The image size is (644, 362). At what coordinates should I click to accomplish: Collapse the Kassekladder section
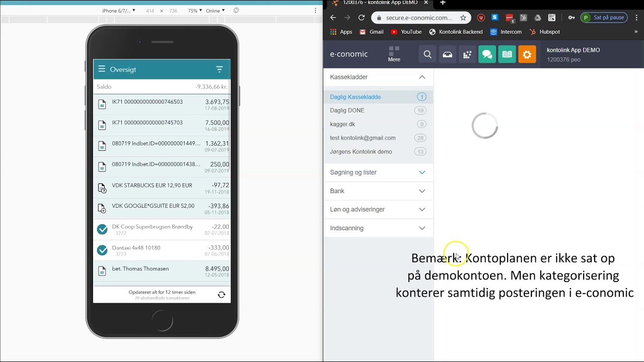422,77
